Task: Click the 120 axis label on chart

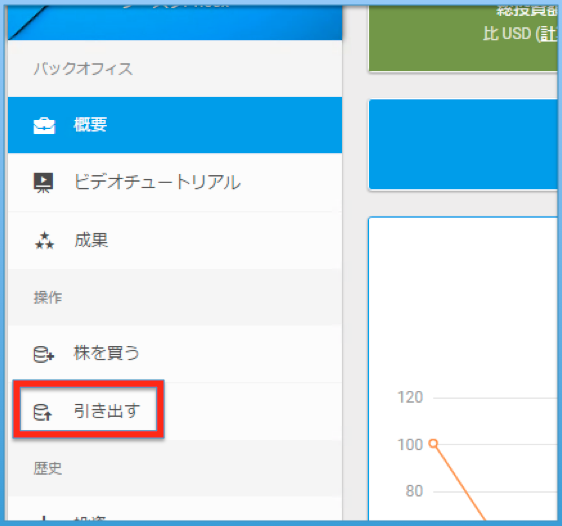Action: pyautogui.click(x=410, y=397)
